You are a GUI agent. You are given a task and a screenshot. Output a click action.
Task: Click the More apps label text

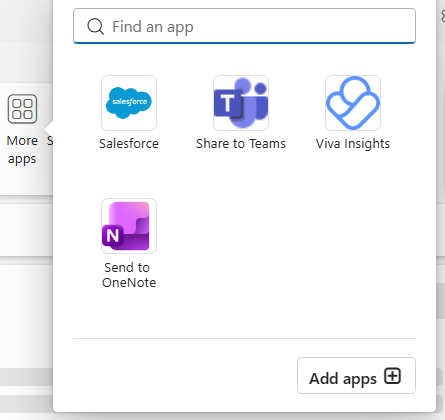point(22,150)
